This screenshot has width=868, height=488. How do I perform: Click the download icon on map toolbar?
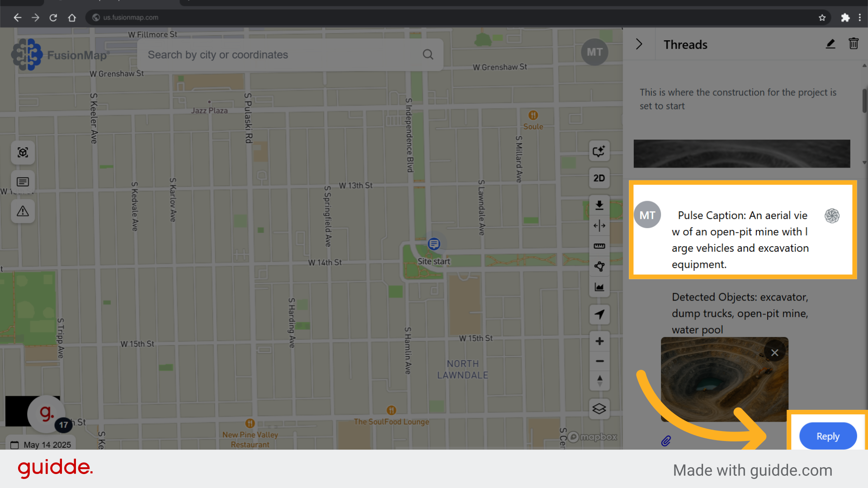599,205
